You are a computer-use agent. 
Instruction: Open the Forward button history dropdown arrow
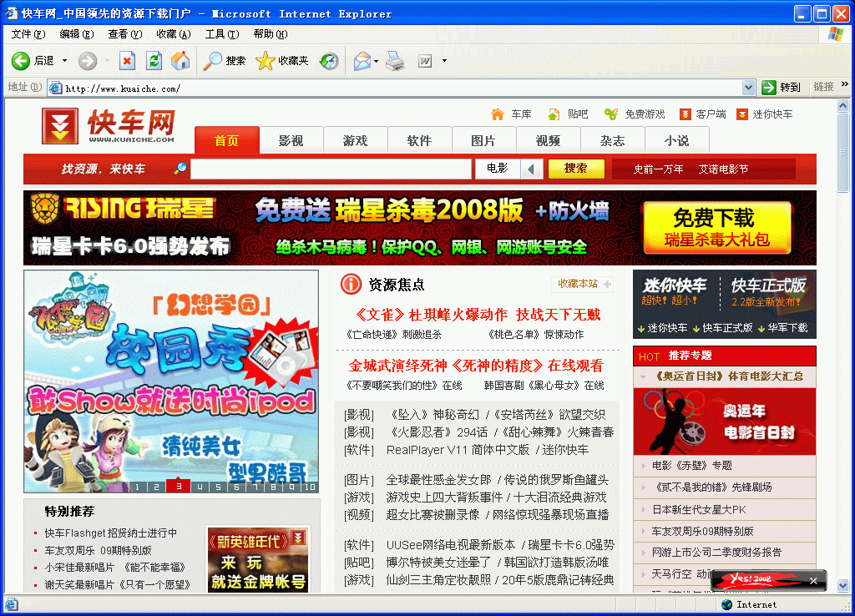[x=107, y=60]
